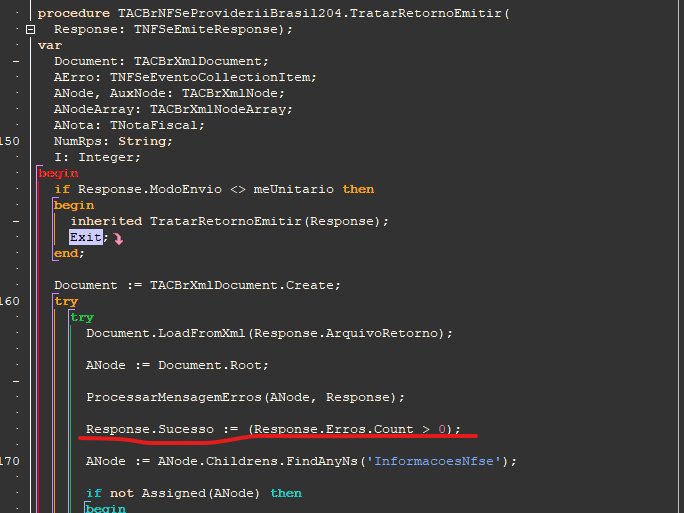Click 'Document := TACBrXmlDocument.Create;' line

pyautogui.click(x=197, y=285)
